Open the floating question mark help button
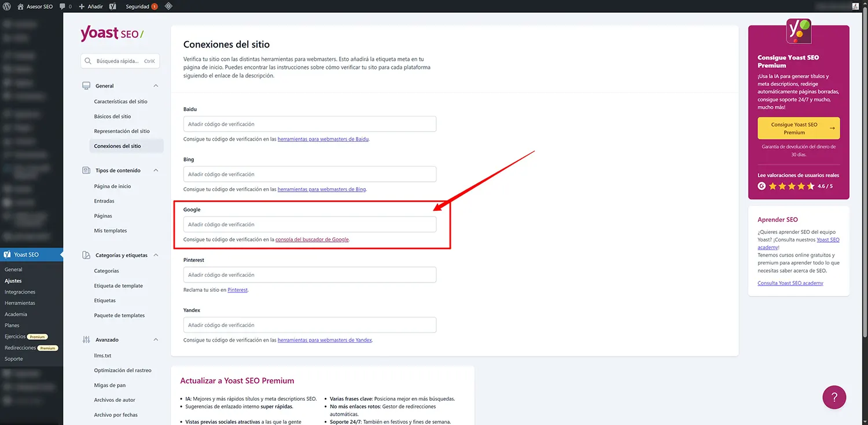Screen dimensions: 868x425 tap(834, 397)
